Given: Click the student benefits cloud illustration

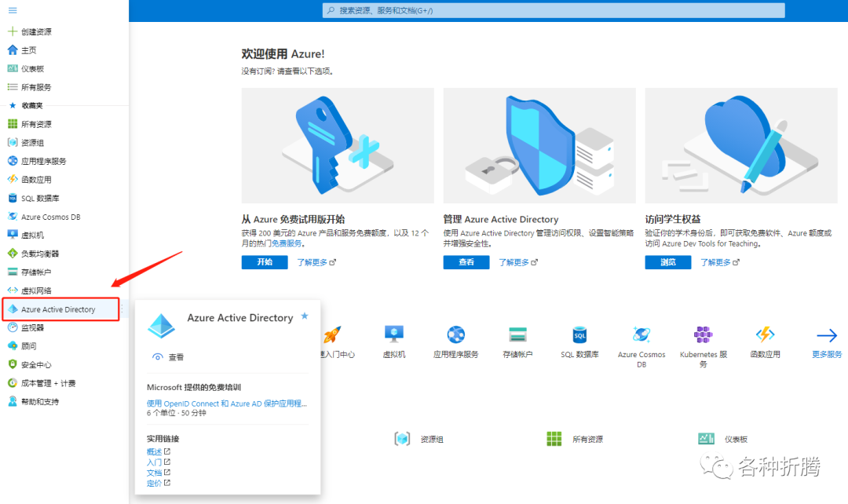Looking at the screenshot, I should [741, 145].
